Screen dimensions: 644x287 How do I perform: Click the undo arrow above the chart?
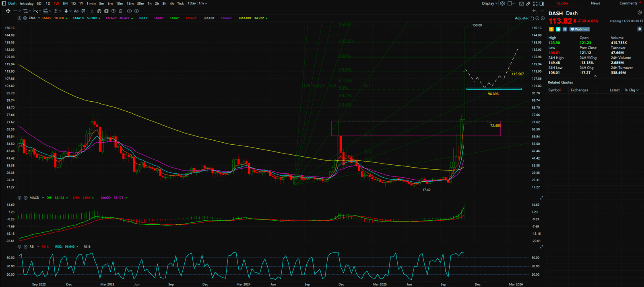click(534, 11)
